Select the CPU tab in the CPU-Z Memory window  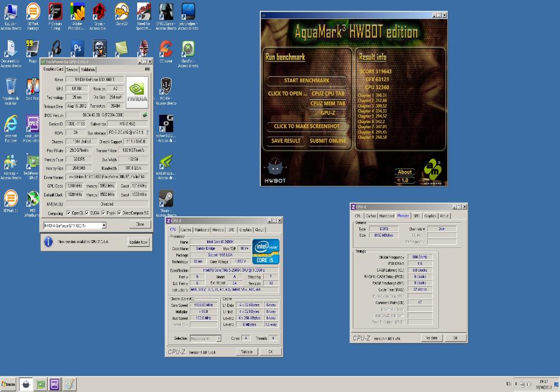[357, 216]
